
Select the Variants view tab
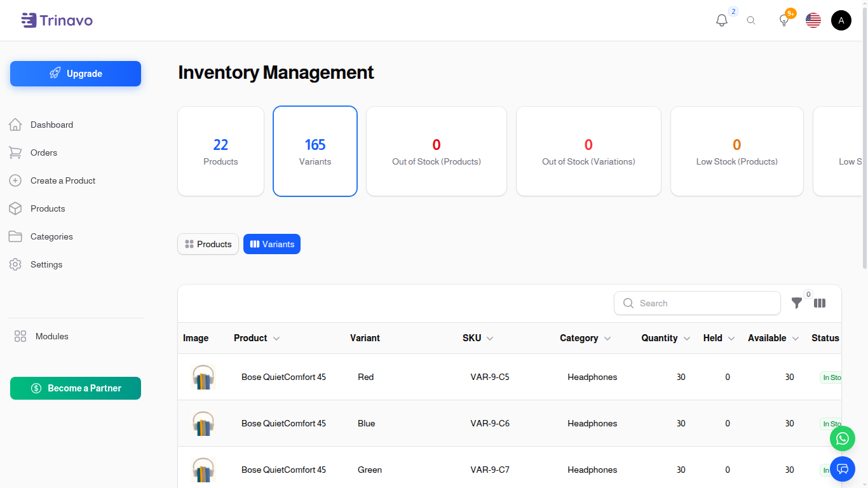tap(272, 244)
